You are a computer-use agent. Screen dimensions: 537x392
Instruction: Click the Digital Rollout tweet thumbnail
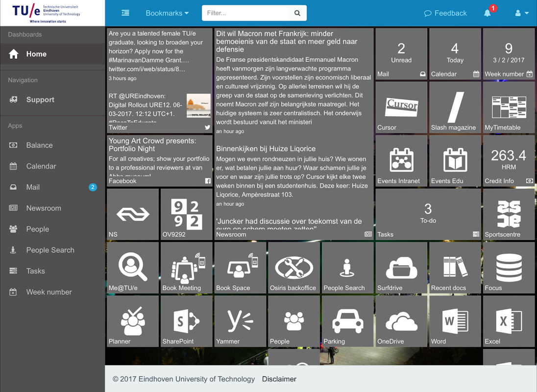click(x=198, y=105)
